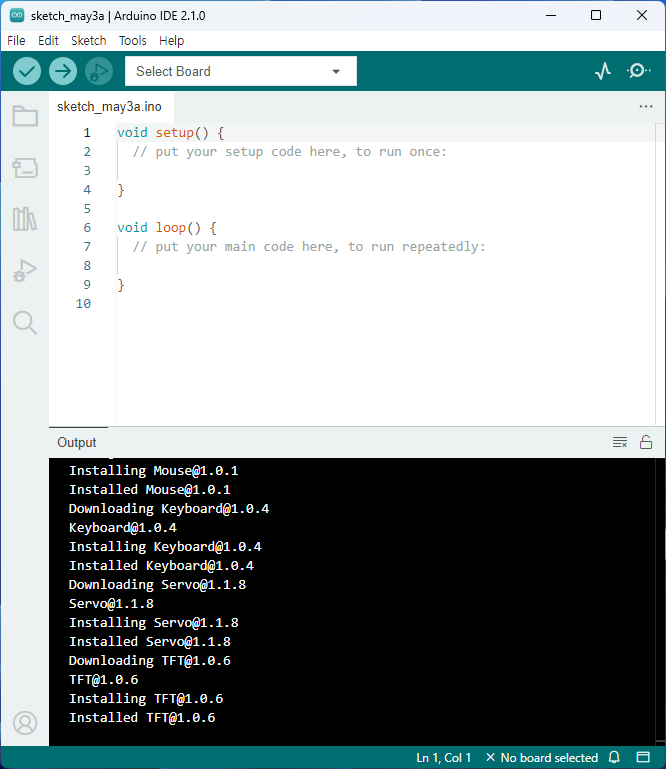Open the Edit menu
This screenshot has height=769, width=666.
point(48,41)
